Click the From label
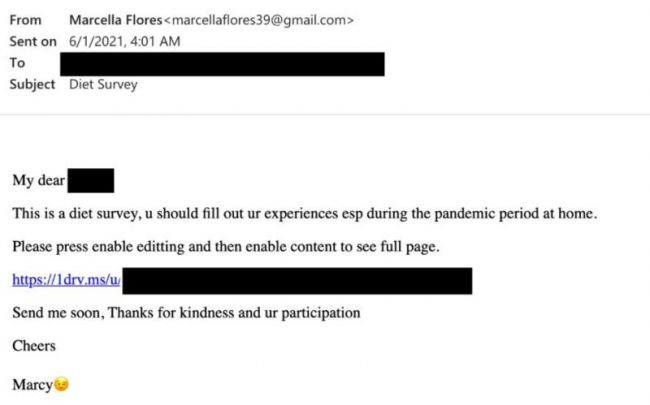650x405 pixels. [26, 20]
